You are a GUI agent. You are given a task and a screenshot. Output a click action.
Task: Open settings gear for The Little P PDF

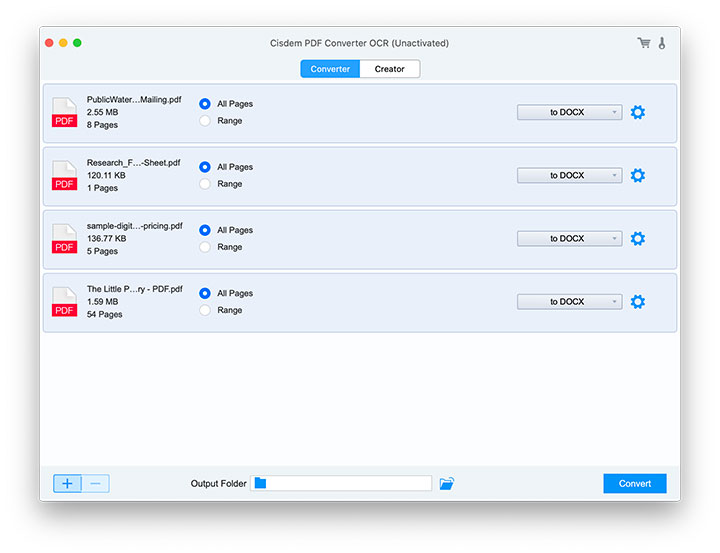point(638,301)
